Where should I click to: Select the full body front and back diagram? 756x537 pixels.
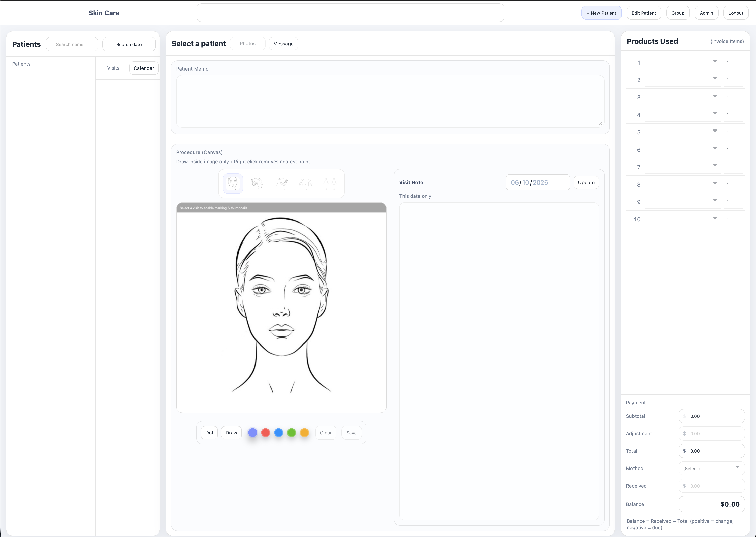[330, 184]
